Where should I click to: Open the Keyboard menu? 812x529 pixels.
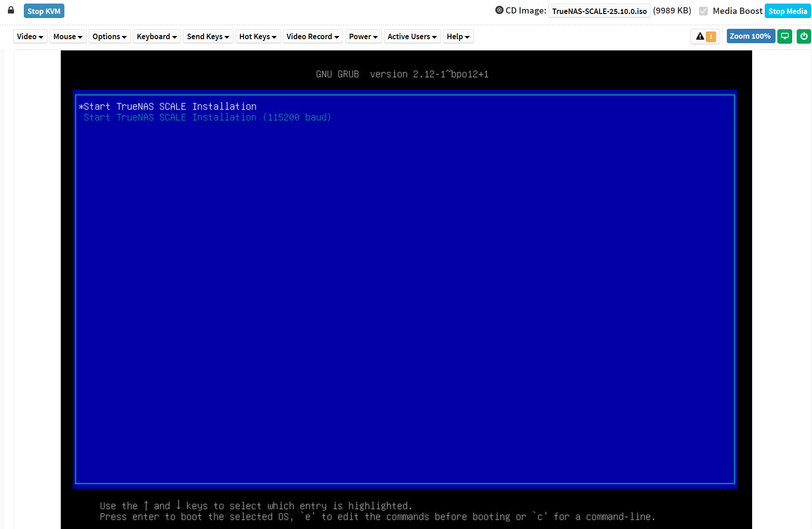(x=157, y=36)
